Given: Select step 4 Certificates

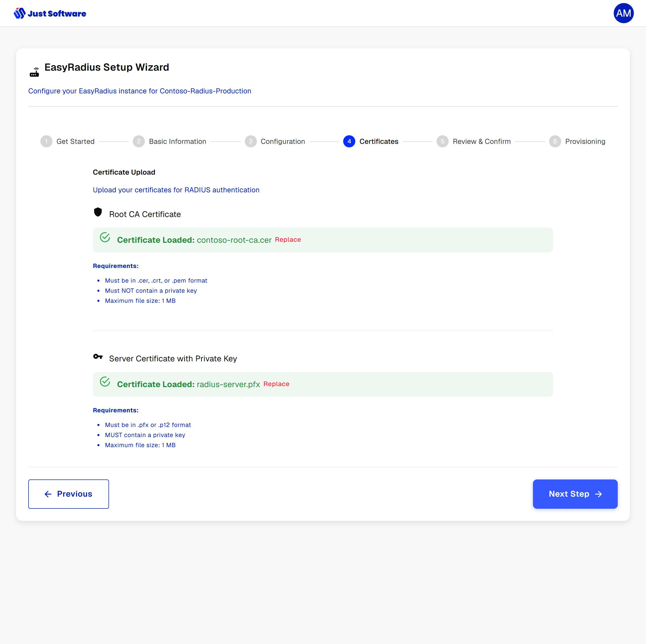Looking at the screenshot, I should pyautogui.click(x=371, y=141).
